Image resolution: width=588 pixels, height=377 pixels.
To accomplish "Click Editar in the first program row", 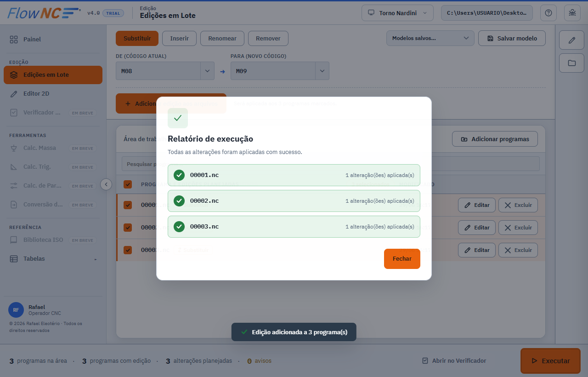I will coord(477,205).
